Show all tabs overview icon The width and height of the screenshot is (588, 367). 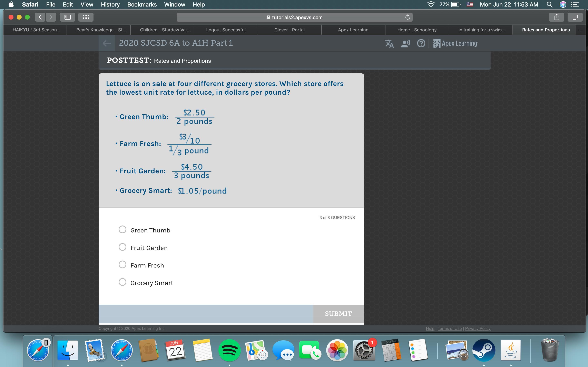(x=575, y=17)
